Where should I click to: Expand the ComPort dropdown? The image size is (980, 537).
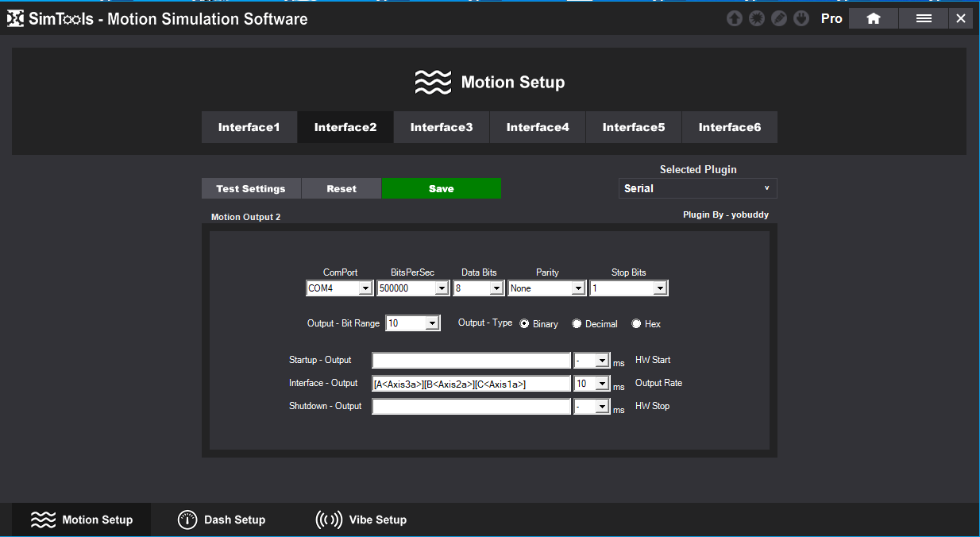coord(339,288)
